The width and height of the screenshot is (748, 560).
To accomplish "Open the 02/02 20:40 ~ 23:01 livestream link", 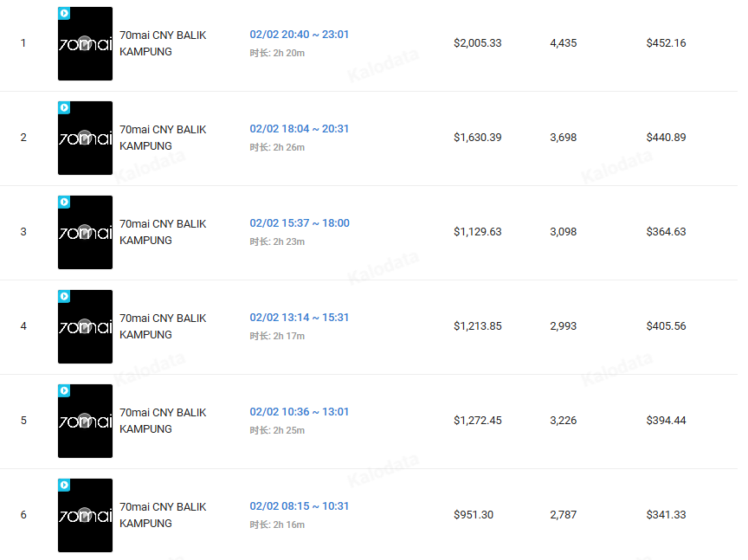I will [300, 35].
